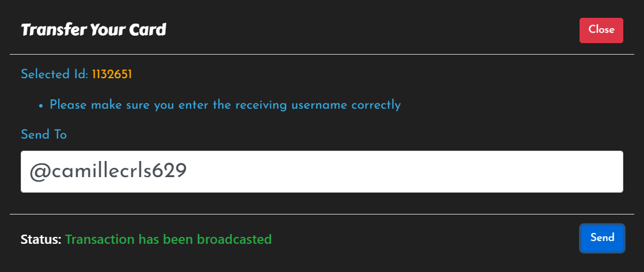Click the bullet point before the warning
The image size is (644, 272).
[41, 106]
